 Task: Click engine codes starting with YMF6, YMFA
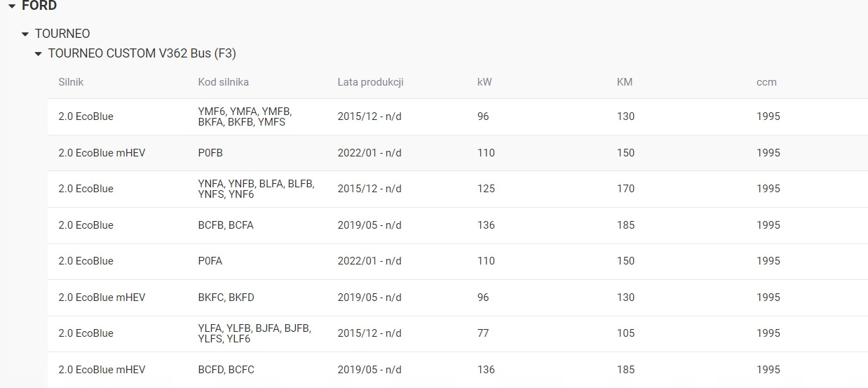(245, 116)
